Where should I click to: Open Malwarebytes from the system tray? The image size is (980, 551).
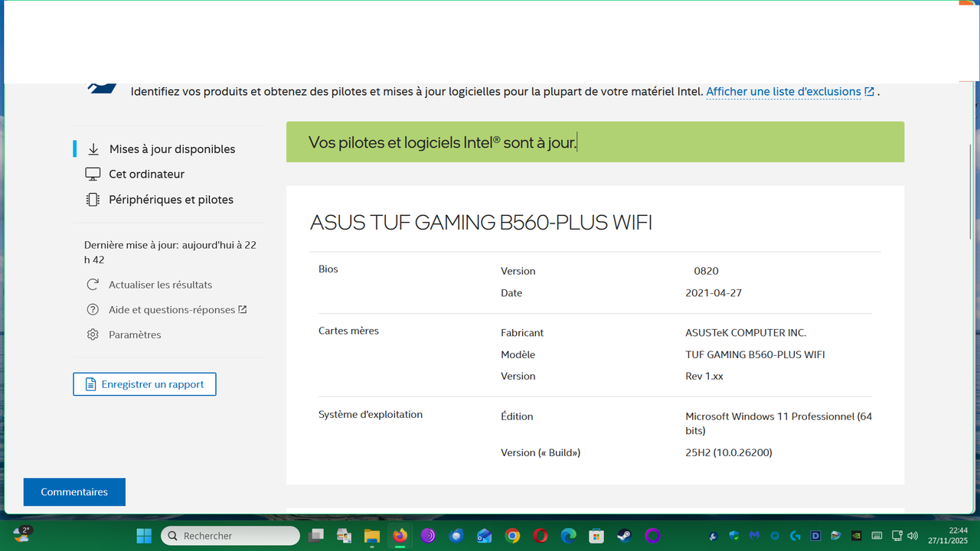click(x=753, y=536)
